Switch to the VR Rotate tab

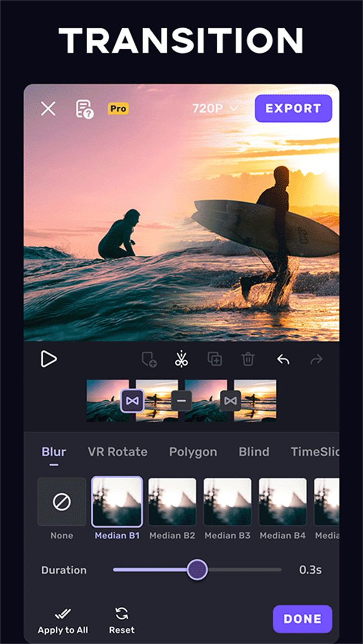tap(117, 452)
